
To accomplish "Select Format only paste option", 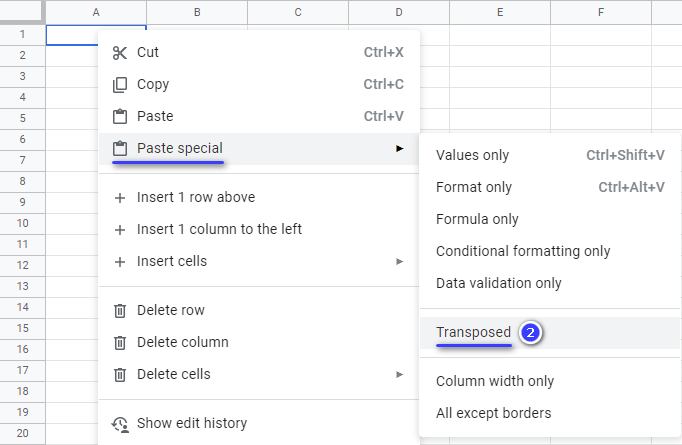I will [x=550, y=187].
